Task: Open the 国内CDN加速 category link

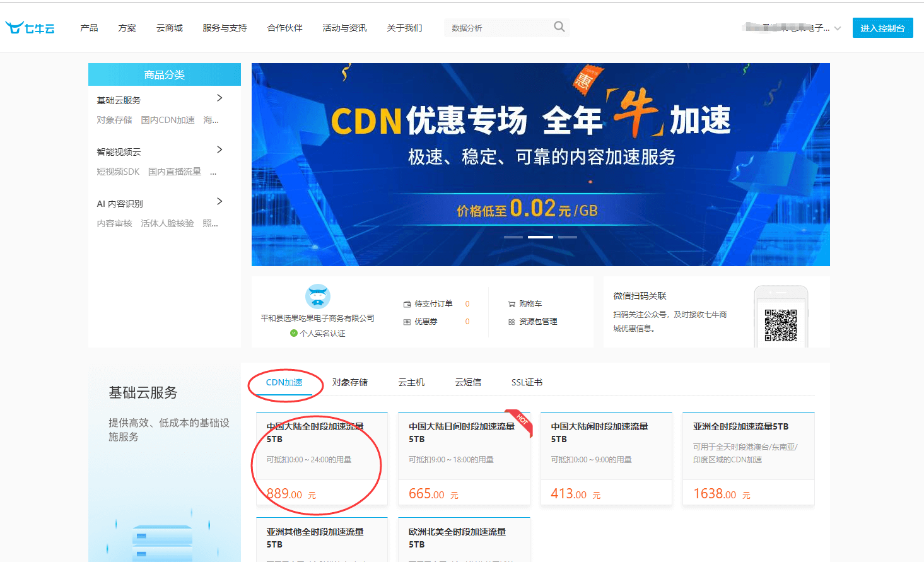Action: pyautogui.click(x=168, y=120)
